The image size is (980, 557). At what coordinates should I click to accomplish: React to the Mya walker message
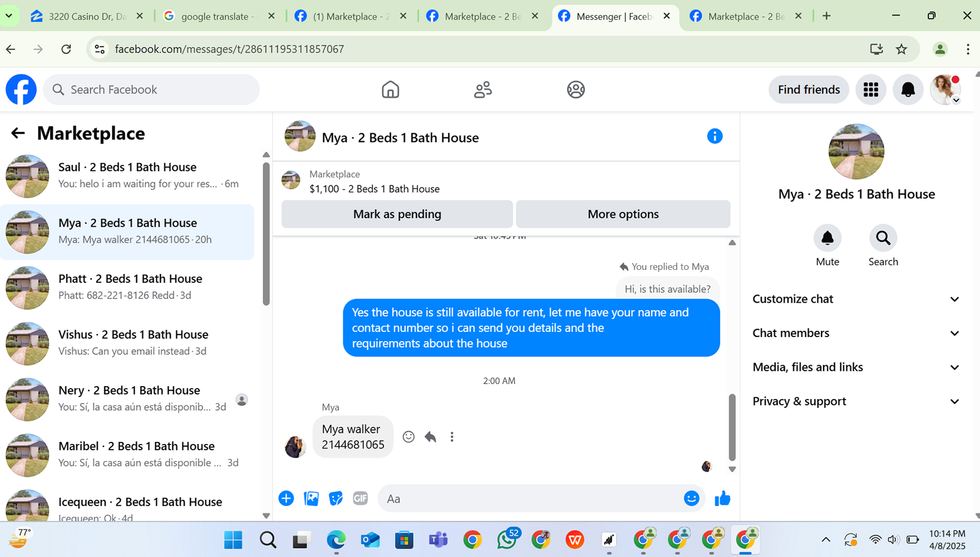pos(408,437)
